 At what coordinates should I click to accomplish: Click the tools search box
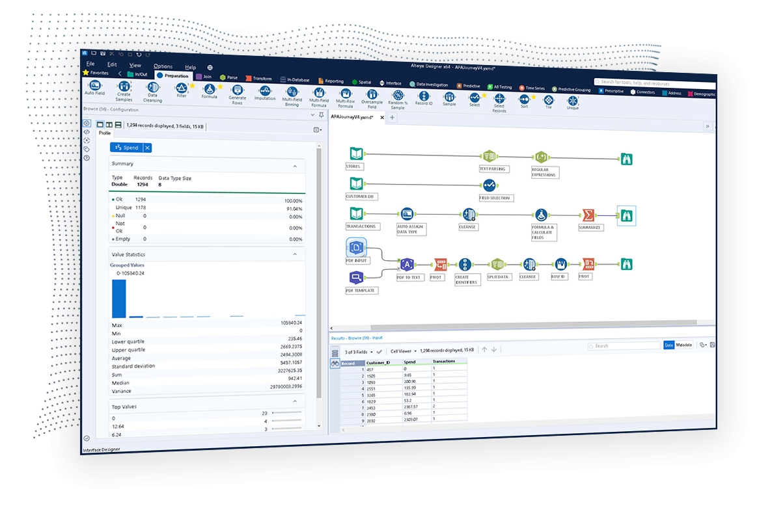[655, 83]
